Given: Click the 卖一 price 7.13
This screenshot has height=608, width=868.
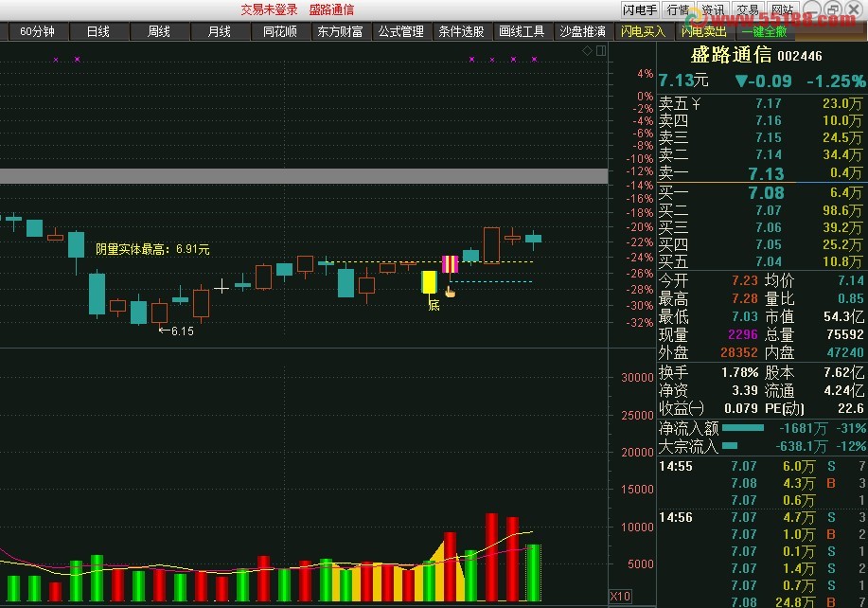Looking at the screenshot, I should [x=766, y=174].
